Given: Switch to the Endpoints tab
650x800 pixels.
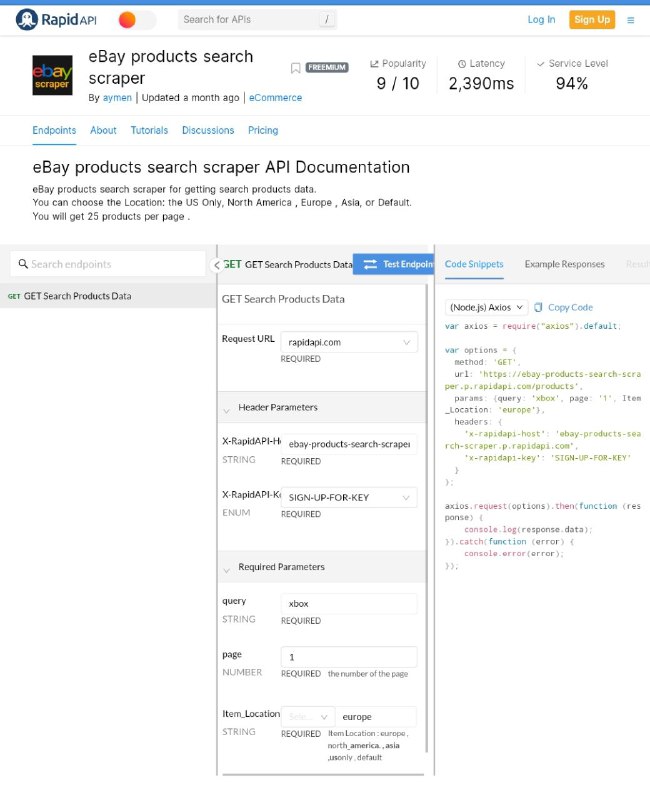Looking at the screenshot, I should tap(54, 130).
